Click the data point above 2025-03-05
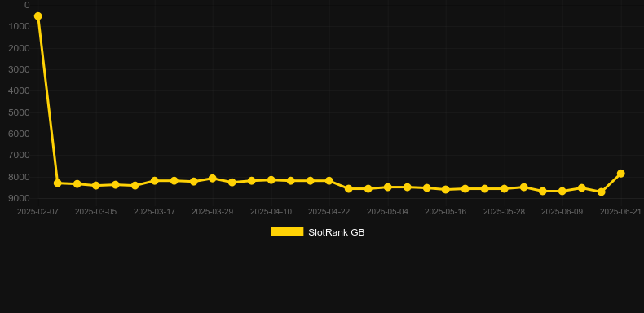This screenshot has width=644, height=313. [x=96, y=186]
